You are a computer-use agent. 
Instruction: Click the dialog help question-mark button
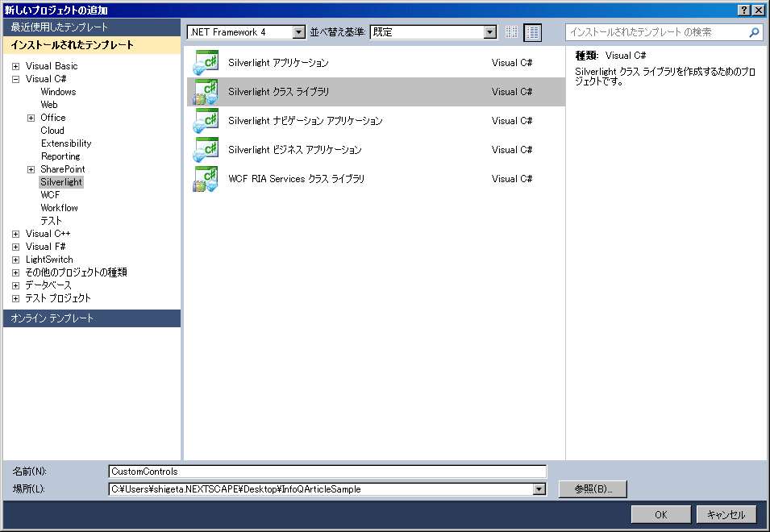coord(744,10)
